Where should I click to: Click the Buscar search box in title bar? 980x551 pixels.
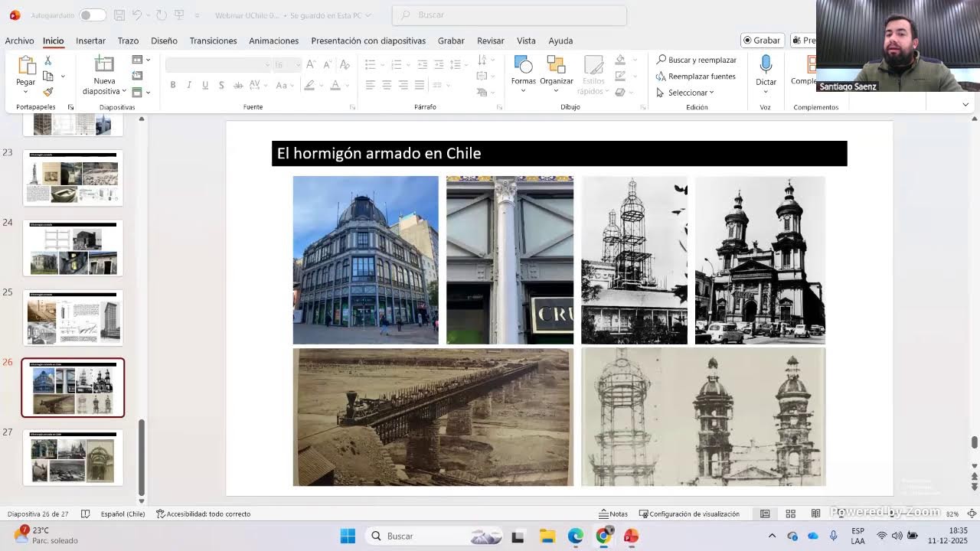[x=509, y=15]
